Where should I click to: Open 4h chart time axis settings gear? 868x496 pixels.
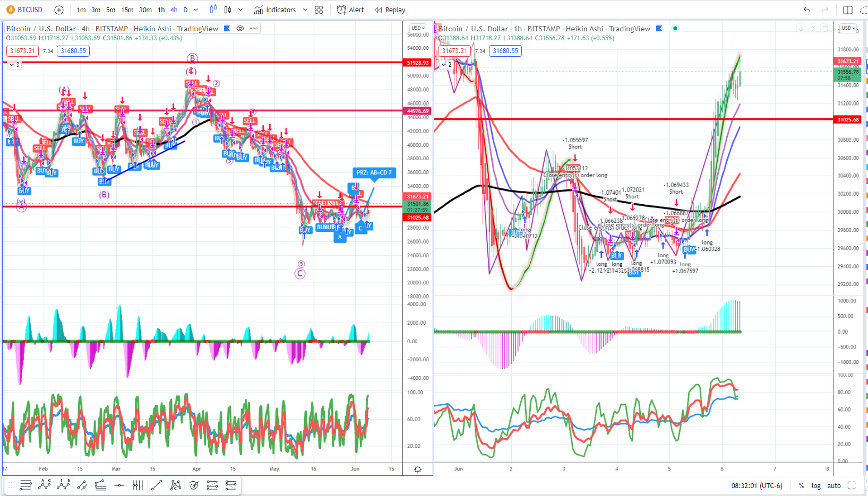click(x=418, y=469)
